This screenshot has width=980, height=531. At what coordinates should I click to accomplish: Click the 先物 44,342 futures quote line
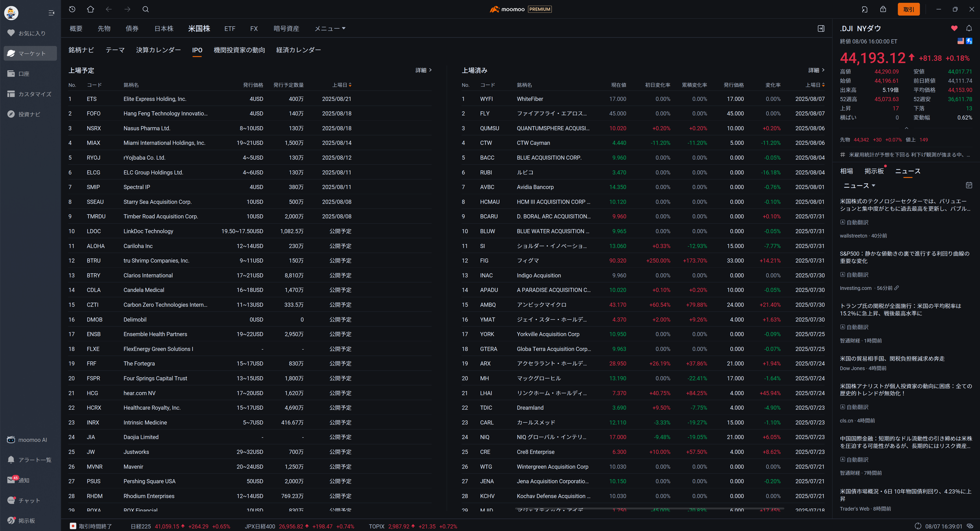point(884,140)
